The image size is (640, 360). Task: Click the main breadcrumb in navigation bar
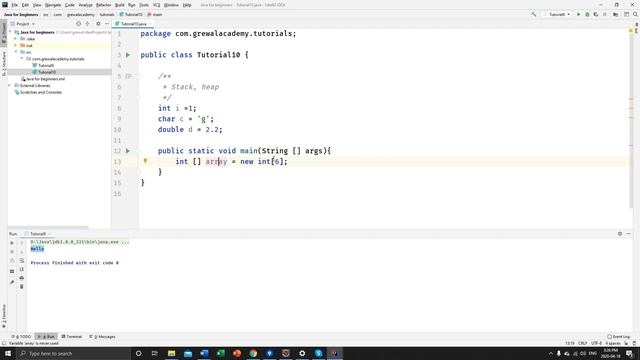(x=155, y=15)
